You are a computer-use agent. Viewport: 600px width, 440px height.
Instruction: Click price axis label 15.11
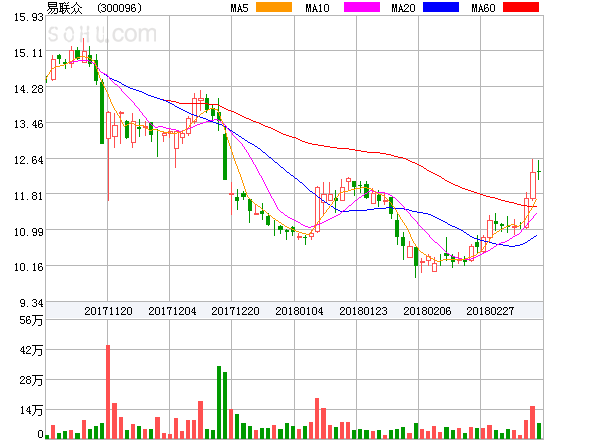click(29, 53)
